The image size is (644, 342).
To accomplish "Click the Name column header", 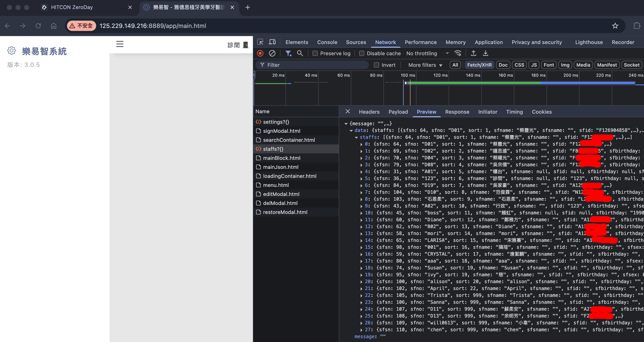I will click(x=296, y=111).
